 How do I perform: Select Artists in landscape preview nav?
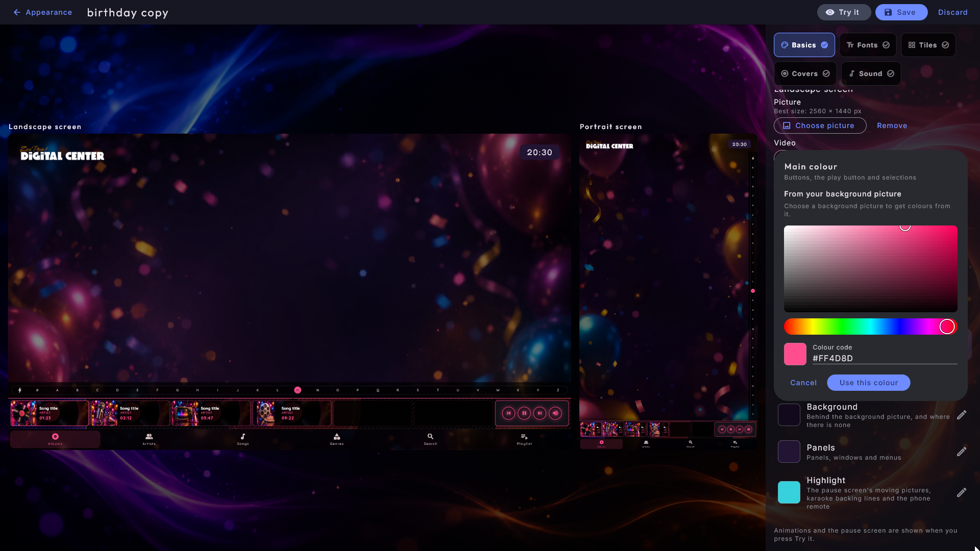[x=149, y=439]
